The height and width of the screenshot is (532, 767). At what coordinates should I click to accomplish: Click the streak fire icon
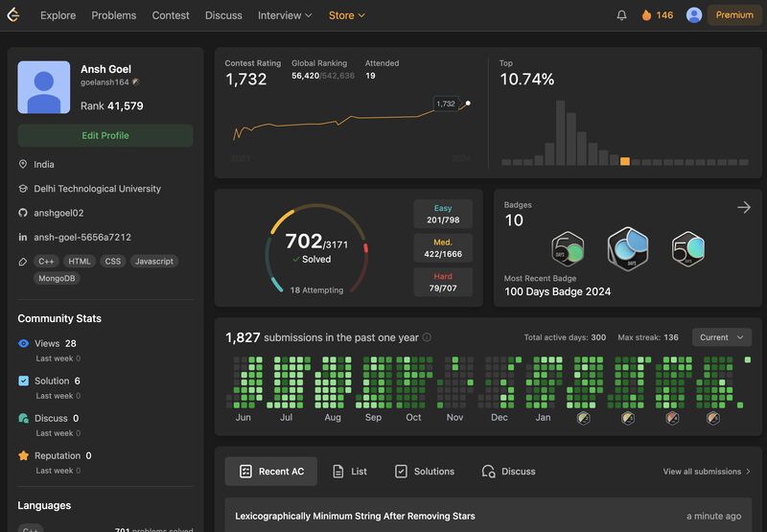[646, 15]
